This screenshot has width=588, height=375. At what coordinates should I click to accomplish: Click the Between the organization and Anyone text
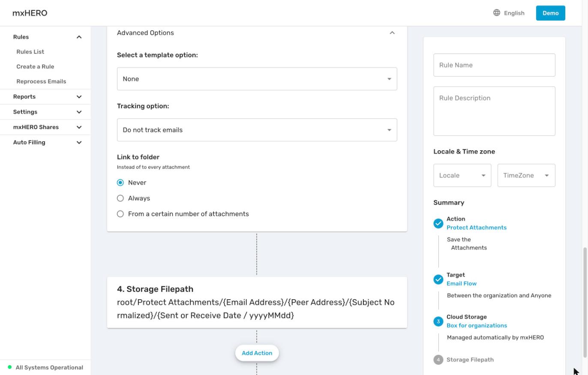pyautogui.click(x=499, y=296)
